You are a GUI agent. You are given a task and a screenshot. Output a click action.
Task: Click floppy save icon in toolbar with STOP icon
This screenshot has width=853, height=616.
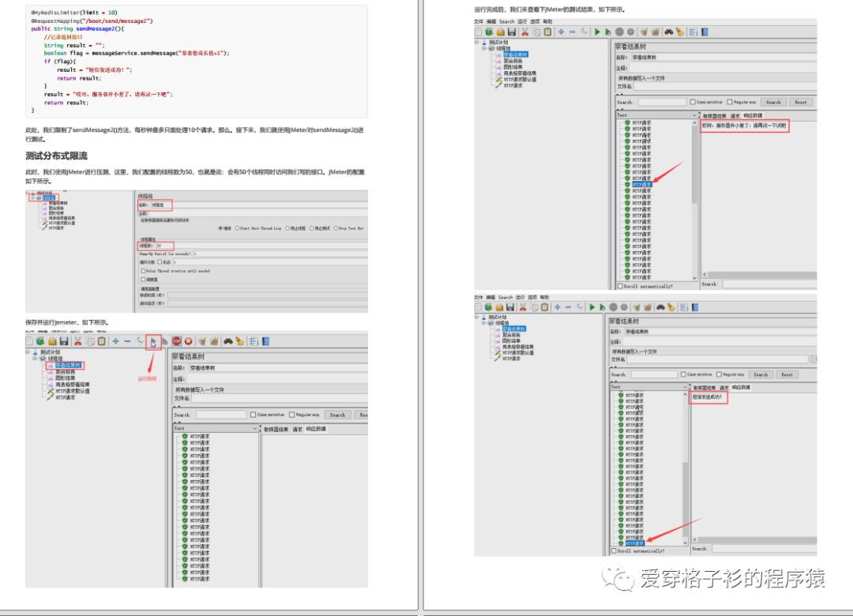(x=64, y=341)
